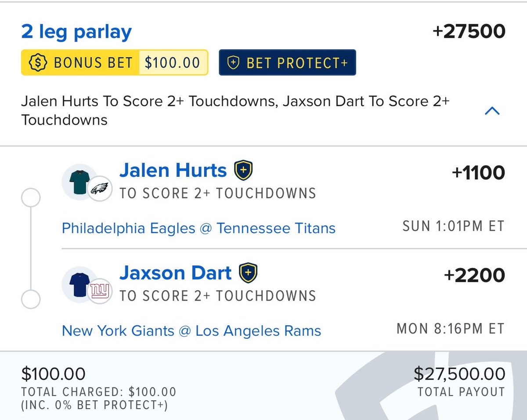Click the BET PROTECT+ button
Image resolution: width=527 pixels, height=420 pixels.
pyautogui.click(x=288, y=63)
